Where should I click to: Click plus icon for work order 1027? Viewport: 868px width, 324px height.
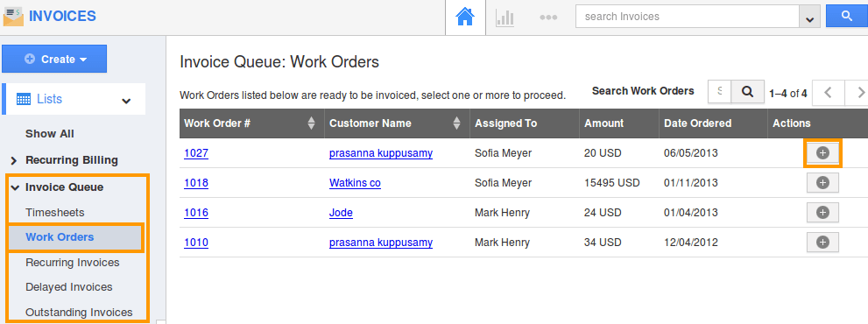click(822, 153)
